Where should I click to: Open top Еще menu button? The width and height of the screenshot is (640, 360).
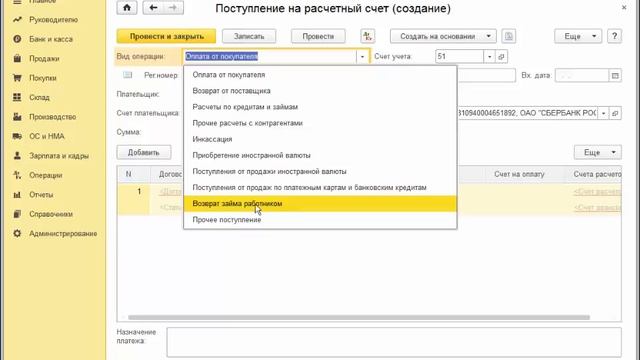[577, 36]
